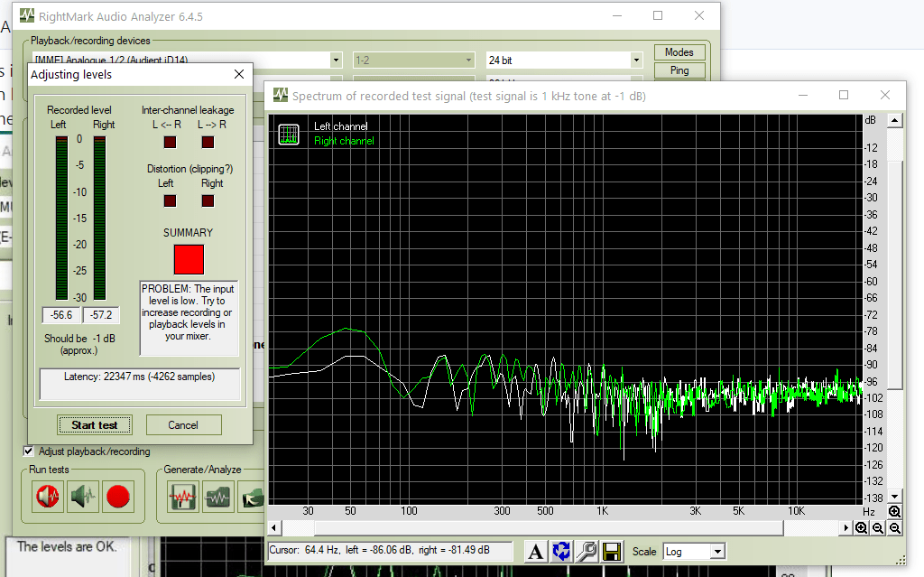924x577 pixels.
Task: Maximize the RightMark Audio Analyzer window
Action: (x=658, y=16)
